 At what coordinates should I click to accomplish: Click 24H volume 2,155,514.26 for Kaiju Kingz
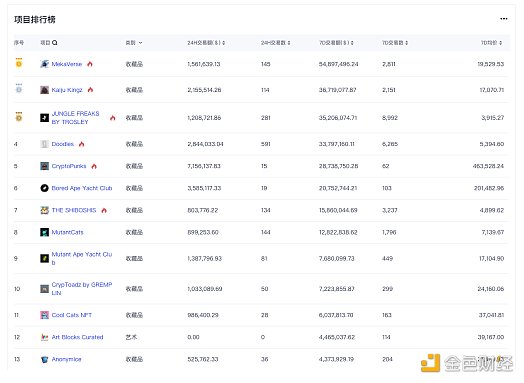[x=204, y=90]
